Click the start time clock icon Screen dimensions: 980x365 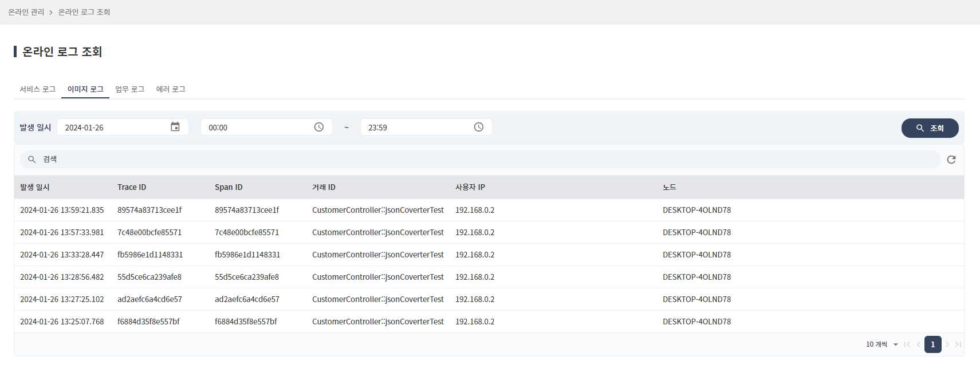pos(319,127)
